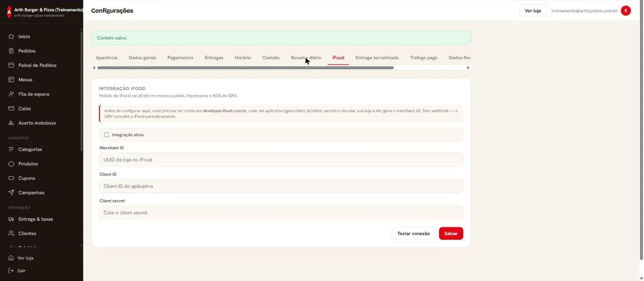Go to the Tráfego pago tab

424,58
